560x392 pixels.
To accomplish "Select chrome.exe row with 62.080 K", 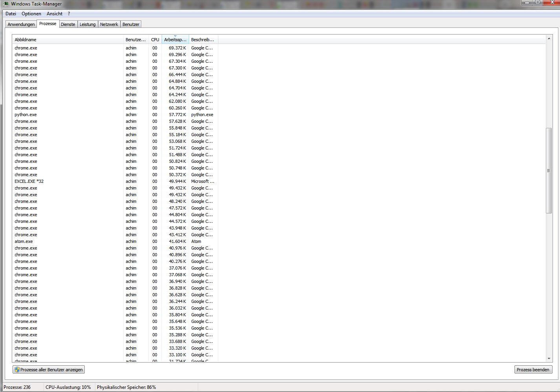I will [x=115, y=101].
